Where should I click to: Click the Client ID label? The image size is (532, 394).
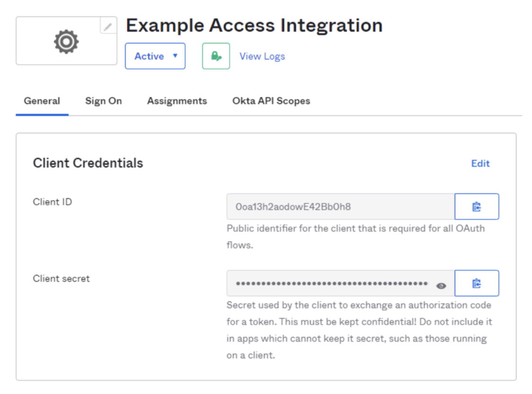53,202
